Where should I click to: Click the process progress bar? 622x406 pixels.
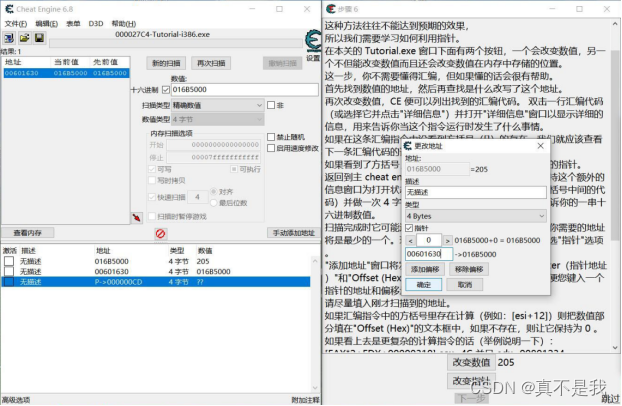(176, 43)
